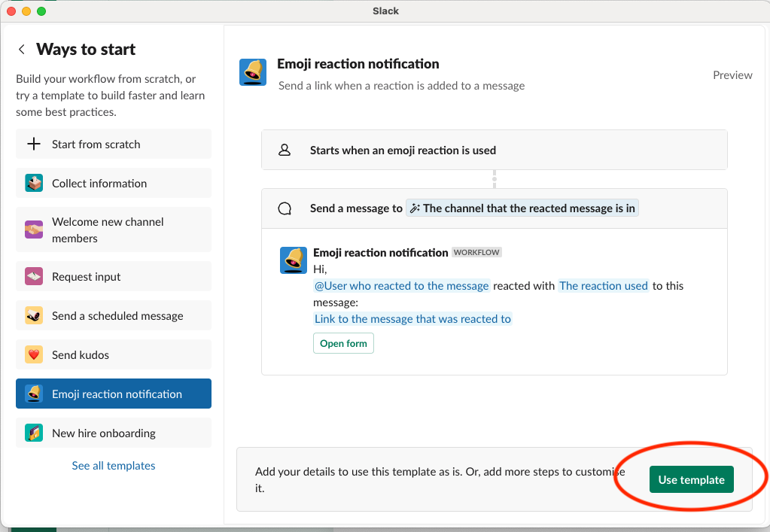The image size is (770, 532).
Task: Click the speech bubble icon on the message step
Action: click(x=284, y=208)
